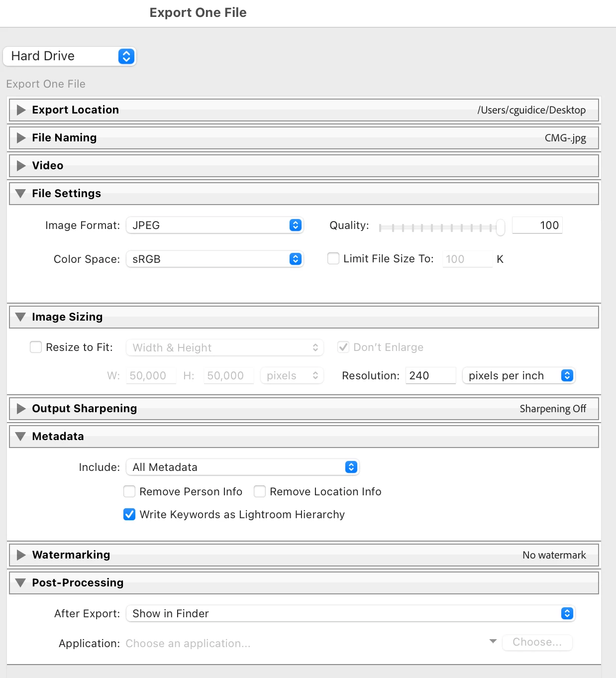The height and width of the screenshot is (678, 616).
Task: Toggle the Don't Enlarge checkbox
Action: [x=343, y=347]
